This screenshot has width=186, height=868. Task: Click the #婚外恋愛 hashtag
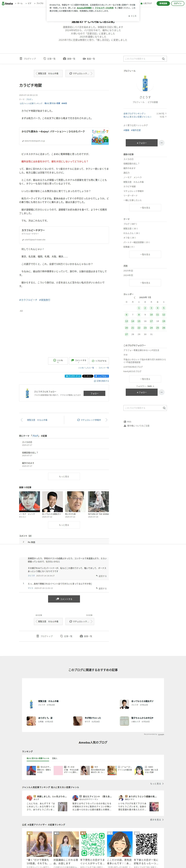[136, 130]
